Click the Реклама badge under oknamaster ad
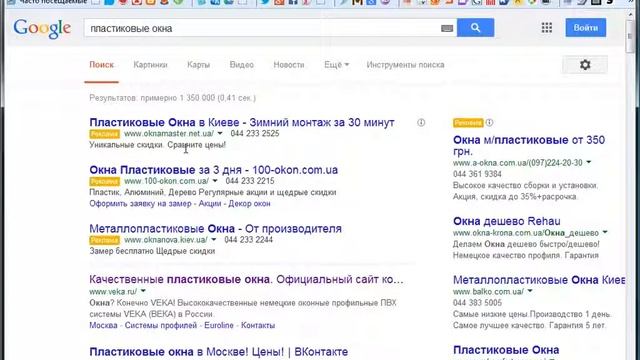The width and height of the screenshot is (640, 360). tap(104, 134)
